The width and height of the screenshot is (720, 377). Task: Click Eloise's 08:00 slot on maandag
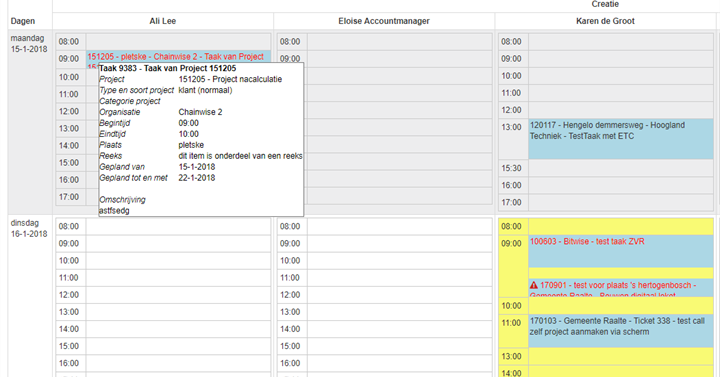tap(399, 42)
